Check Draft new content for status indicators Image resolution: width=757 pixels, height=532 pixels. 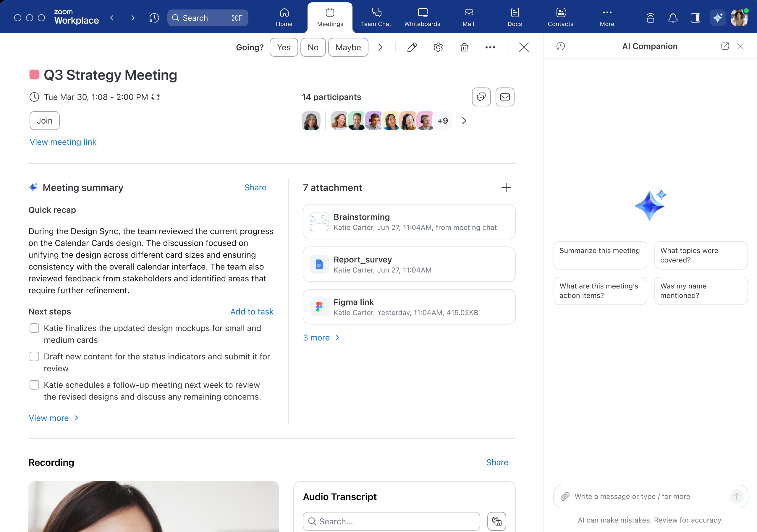coord(34,356)
